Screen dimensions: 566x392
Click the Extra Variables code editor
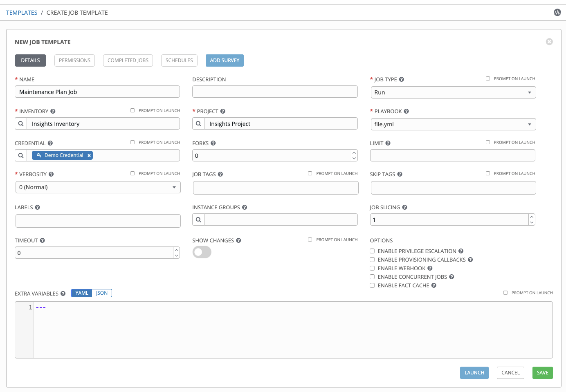[x=284, y=330]
